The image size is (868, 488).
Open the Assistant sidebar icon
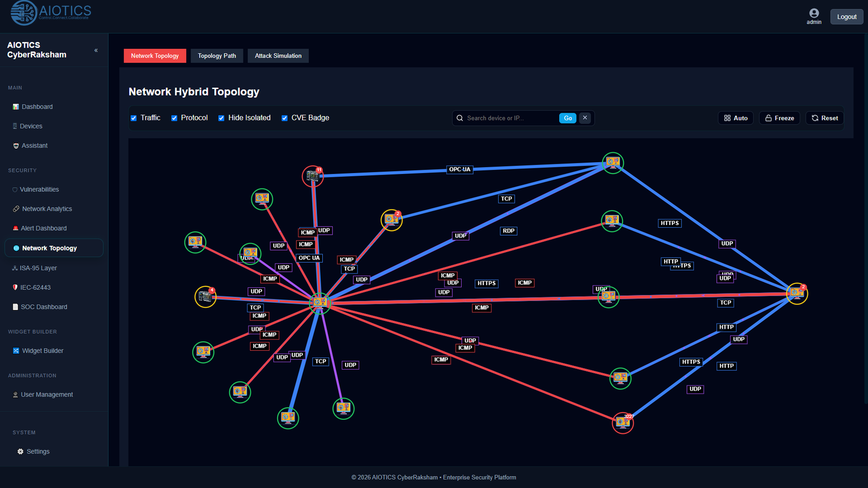[x=16, y=146]
